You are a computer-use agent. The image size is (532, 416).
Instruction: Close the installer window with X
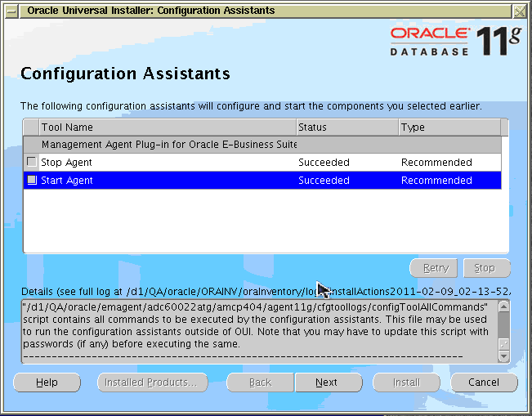click(520, 11)
